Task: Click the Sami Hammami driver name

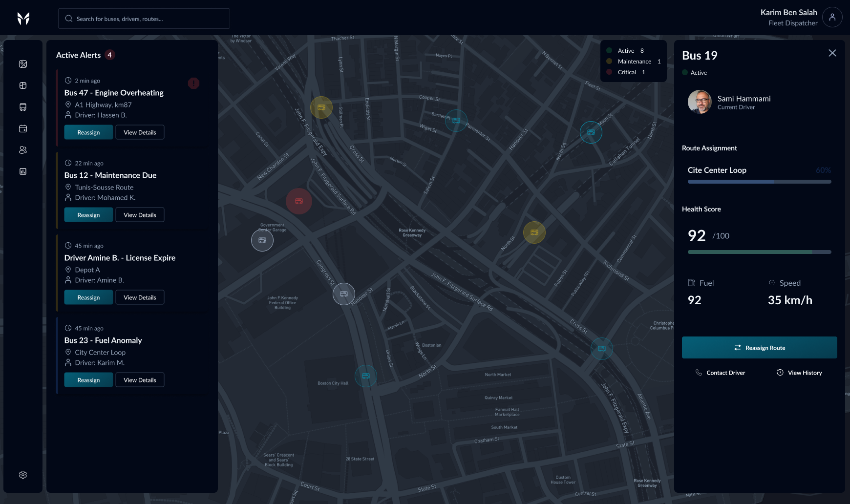Action: point(744,99)
